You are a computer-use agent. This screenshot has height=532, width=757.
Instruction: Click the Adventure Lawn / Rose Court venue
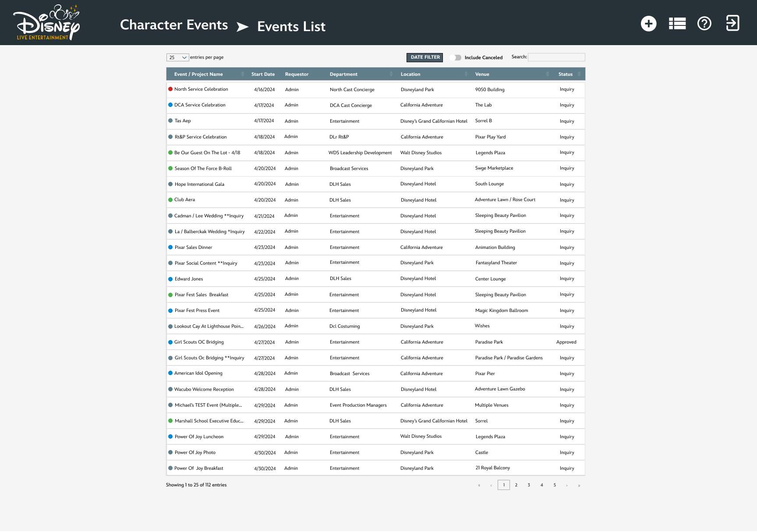pyautogui.click(x=505, y=199)
